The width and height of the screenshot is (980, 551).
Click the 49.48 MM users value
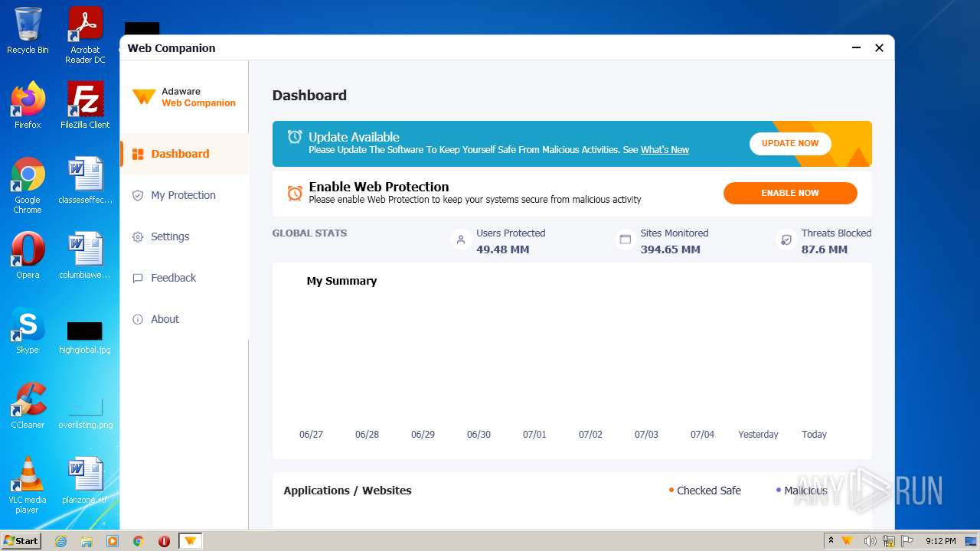503,249
